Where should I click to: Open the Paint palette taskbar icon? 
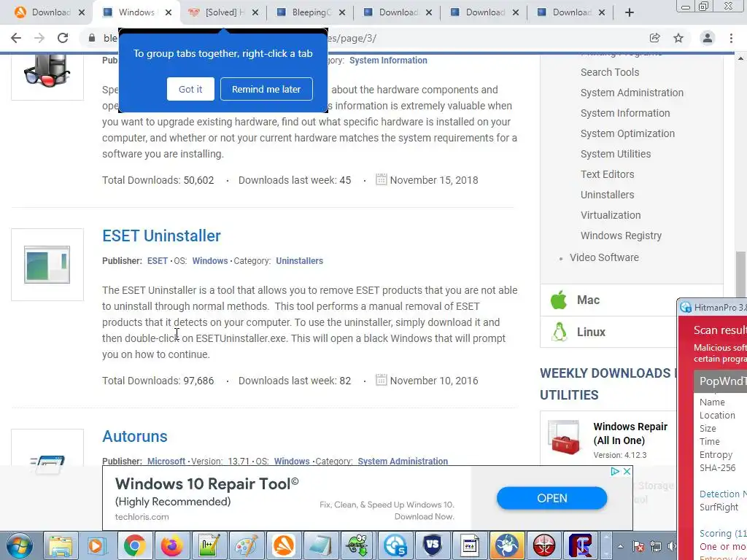tap(246, 545)
